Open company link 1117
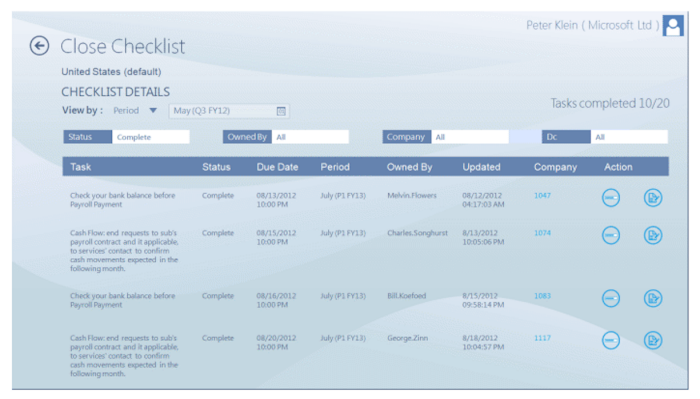The width and height of the screenshot is (700, 399). pyautogui.click(x=542, y=338)
